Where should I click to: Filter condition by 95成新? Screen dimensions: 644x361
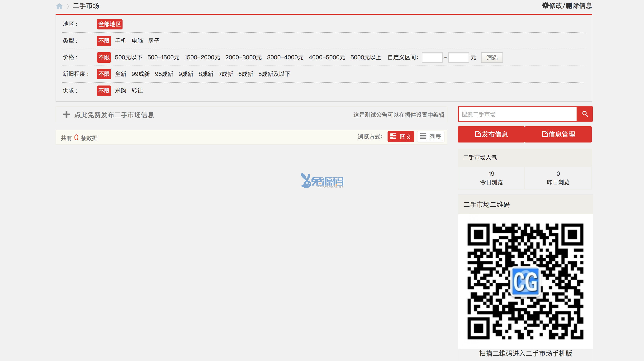(164, 74)
